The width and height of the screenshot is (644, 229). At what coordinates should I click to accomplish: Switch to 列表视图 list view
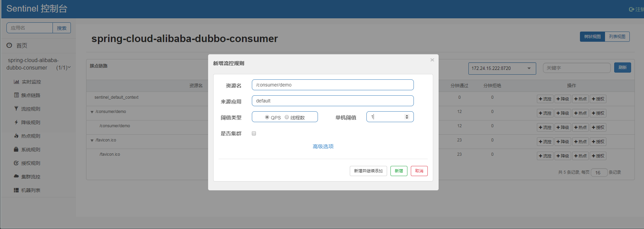[617, 37]
